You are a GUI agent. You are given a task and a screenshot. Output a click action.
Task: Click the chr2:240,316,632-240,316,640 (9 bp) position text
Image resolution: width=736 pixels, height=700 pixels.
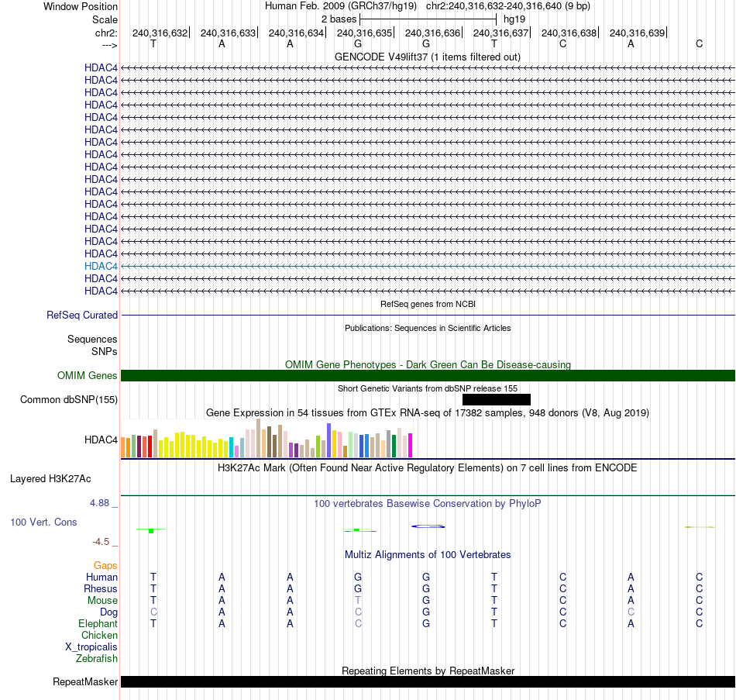[x=508, y=6]
